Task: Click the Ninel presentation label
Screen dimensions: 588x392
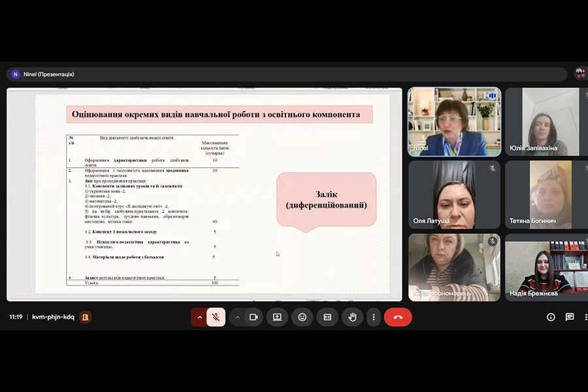Action: [49, 74]
